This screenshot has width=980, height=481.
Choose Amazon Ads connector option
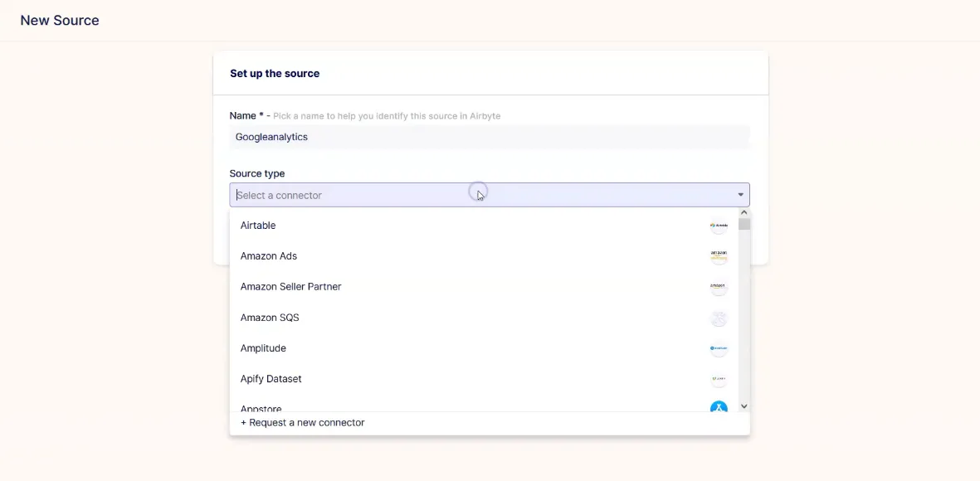(484, 256)
